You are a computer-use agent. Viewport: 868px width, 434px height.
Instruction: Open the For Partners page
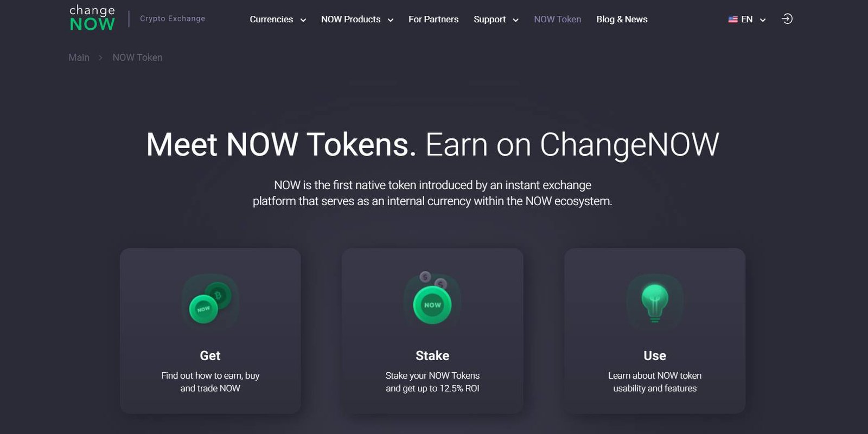[x=433, y=20]
